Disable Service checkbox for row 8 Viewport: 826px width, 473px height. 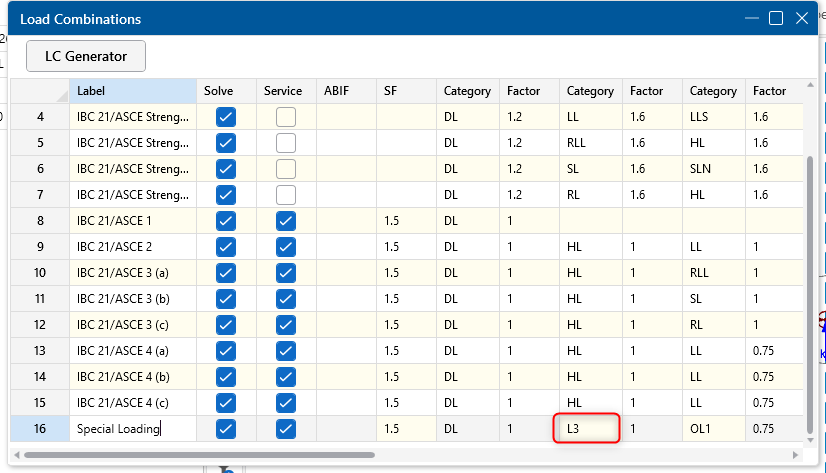point(286,220)
